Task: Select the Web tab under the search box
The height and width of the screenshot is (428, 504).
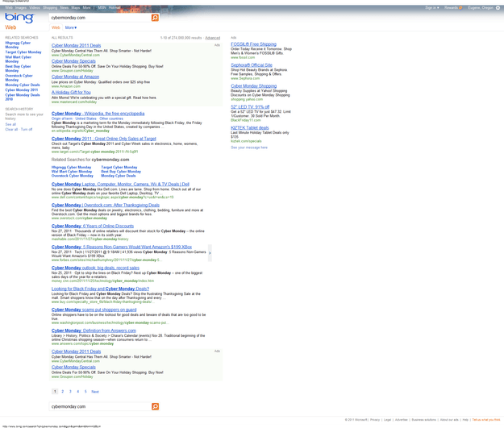Action: [56, 27]
